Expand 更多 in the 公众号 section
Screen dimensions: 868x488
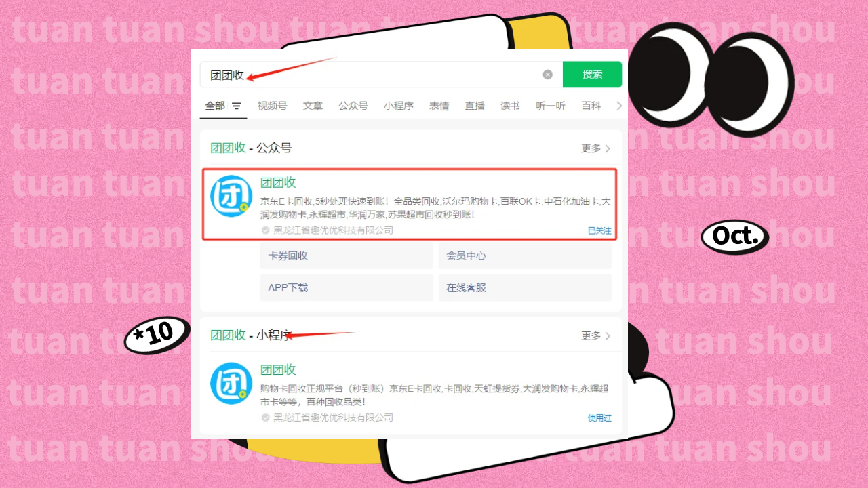pyautogui.click(x=596, y=148)
